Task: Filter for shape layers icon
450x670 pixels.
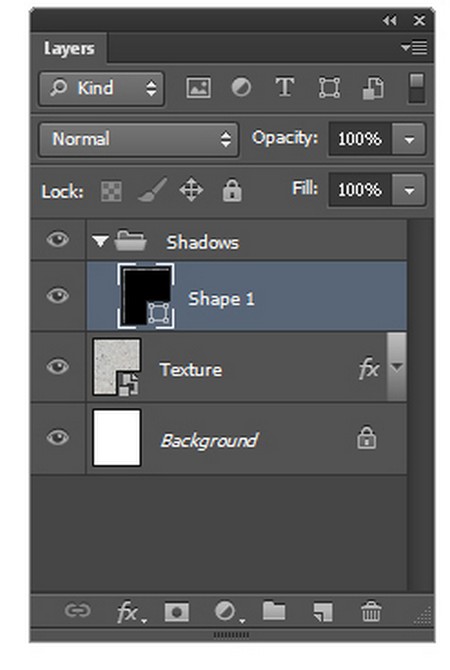Action: pyautogui.click(x=329, y=88)
